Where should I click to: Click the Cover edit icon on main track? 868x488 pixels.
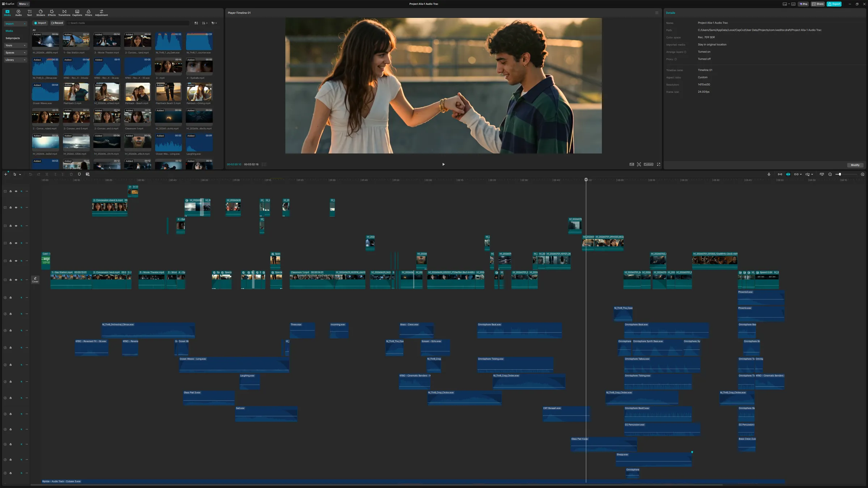35,279
